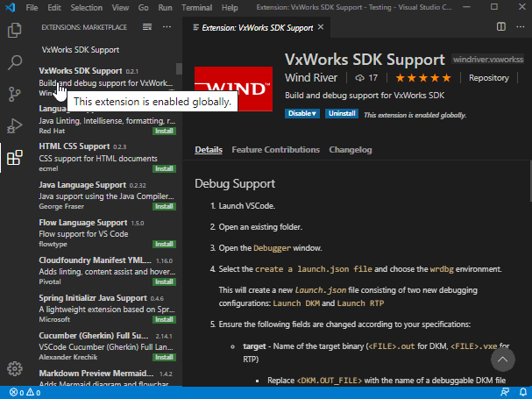Install the Spring Initializr Java Support extension
This screenshot has width=532, height=399.
point(164,319)
